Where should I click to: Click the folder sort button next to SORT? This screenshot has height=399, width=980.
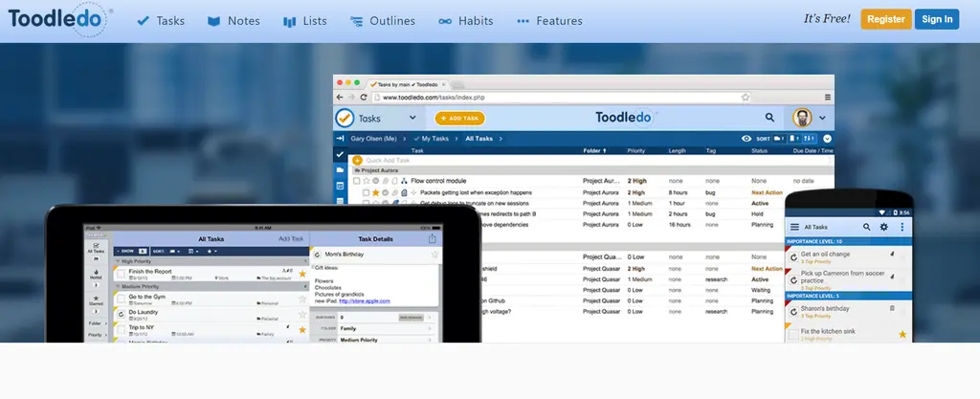pyautogui.click(x=779, y=139)
